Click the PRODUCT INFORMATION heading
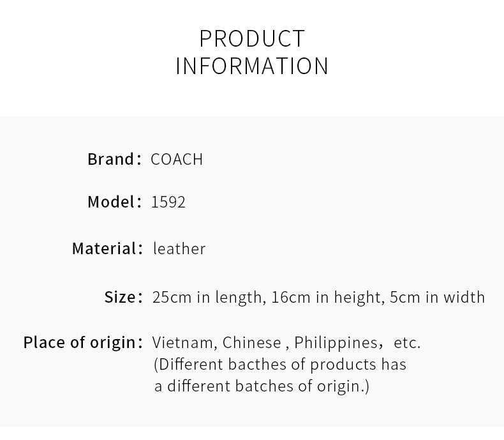 coord(252,52)
